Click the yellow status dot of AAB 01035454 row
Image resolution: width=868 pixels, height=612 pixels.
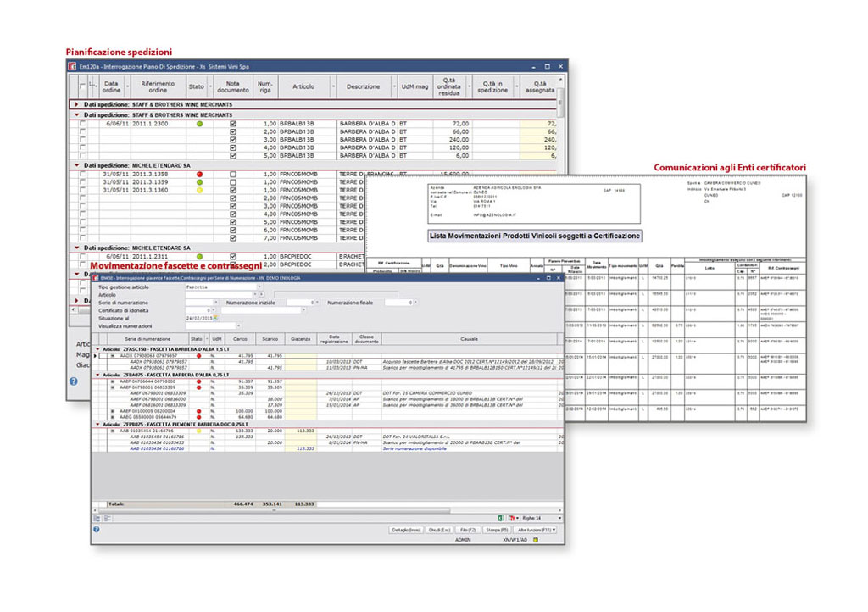coord(198,431)
